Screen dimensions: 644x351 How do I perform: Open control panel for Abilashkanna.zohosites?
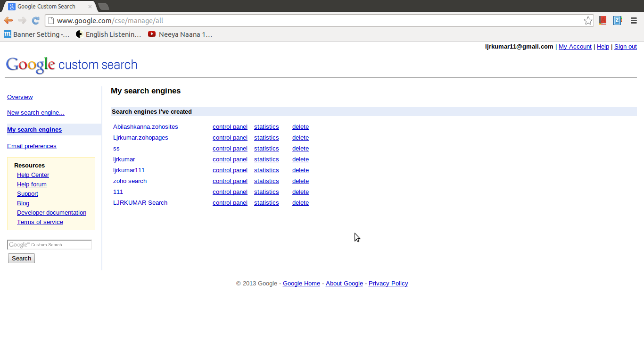tap(230, 127)
